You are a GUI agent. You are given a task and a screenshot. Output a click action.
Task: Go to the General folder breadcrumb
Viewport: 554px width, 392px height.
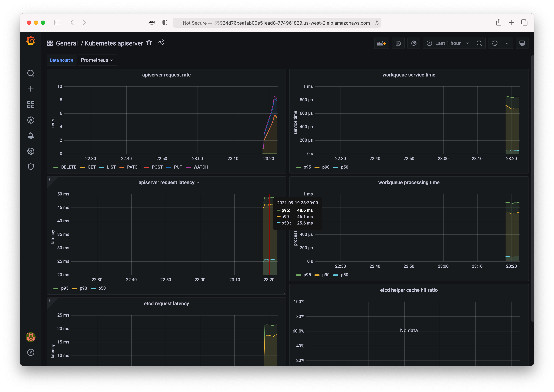pos(67,43)
